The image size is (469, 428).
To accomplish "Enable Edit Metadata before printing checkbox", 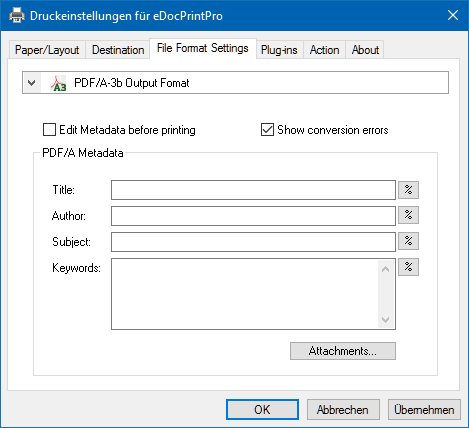I will pos(49,130).
